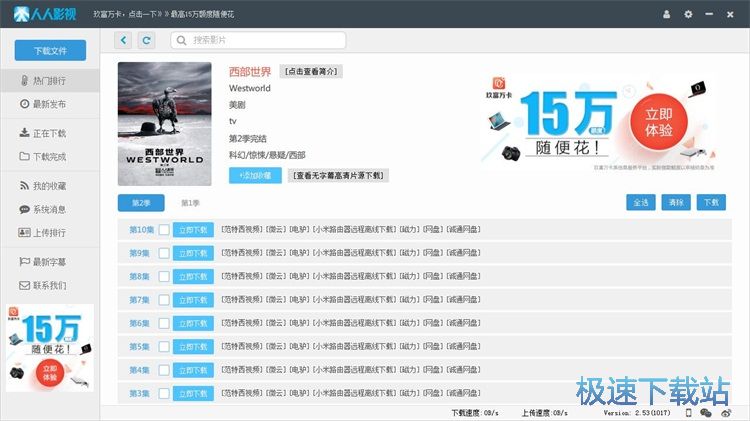This screenshot has height=421, width=750.
Task: Click the back navigation arrow
Action: pos(124,40)
